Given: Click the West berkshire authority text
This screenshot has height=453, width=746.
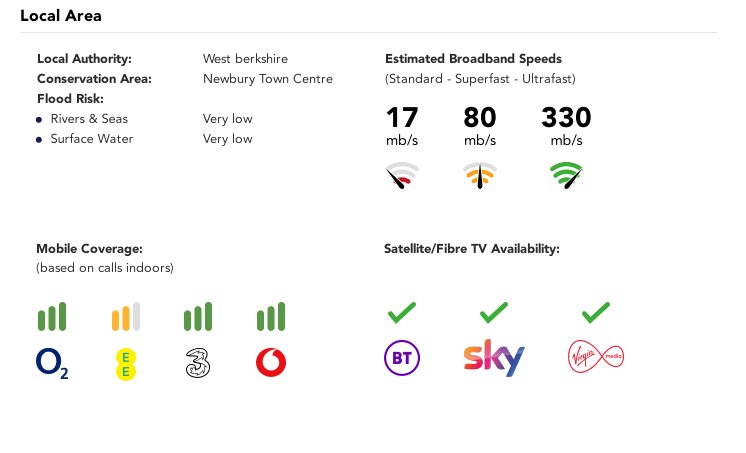Looking at the screenshot, I should coord(245,59).
